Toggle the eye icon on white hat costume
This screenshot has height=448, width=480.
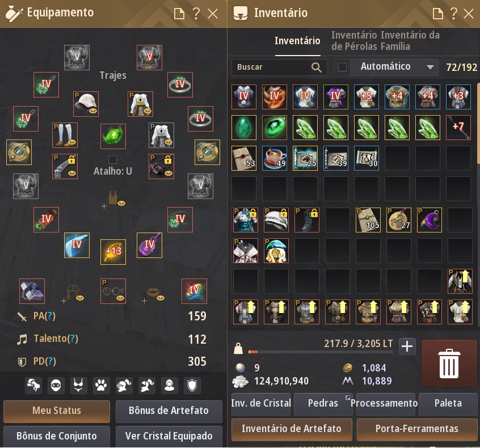[92, 111]
